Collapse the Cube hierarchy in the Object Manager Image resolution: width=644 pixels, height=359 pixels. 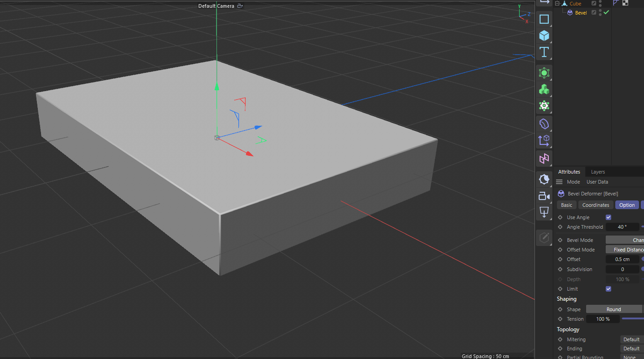(556, 3)
